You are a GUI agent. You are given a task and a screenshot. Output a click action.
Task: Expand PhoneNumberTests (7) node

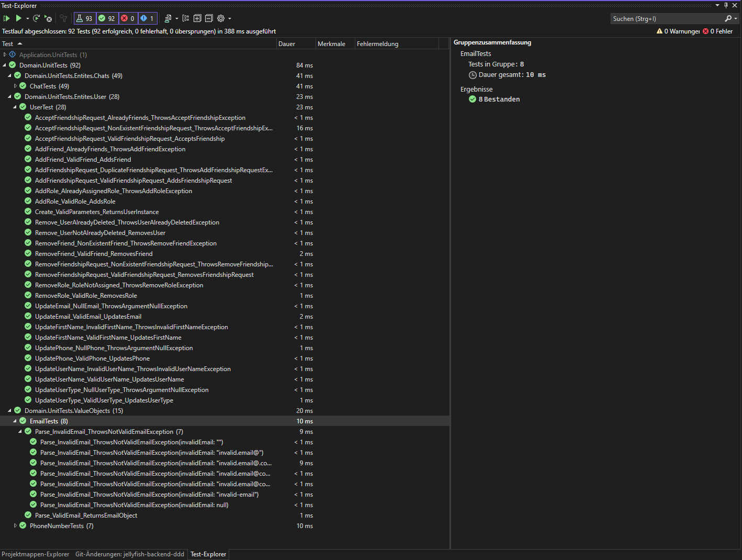[15, 525]
